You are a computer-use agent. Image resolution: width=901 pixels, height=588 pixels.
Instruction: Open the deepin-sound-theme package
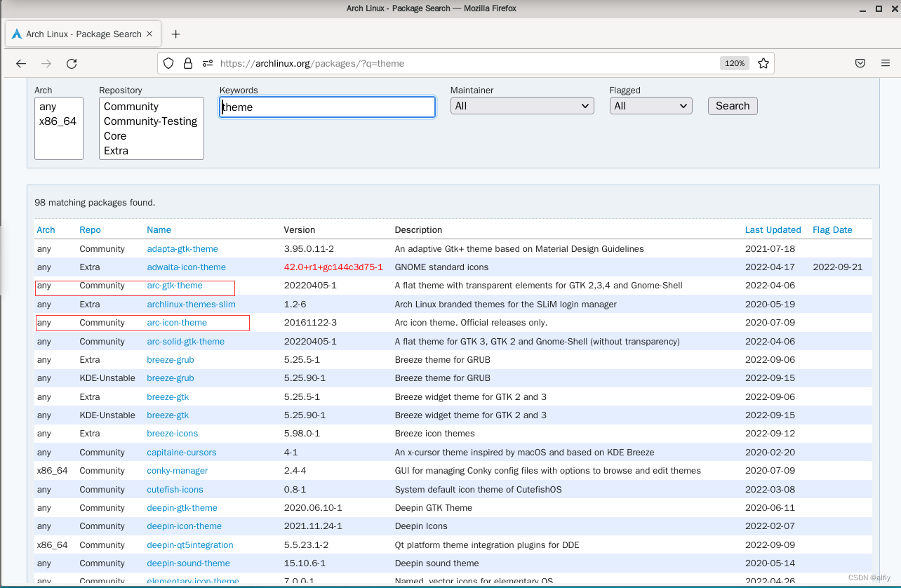click(x=188, y=563)
